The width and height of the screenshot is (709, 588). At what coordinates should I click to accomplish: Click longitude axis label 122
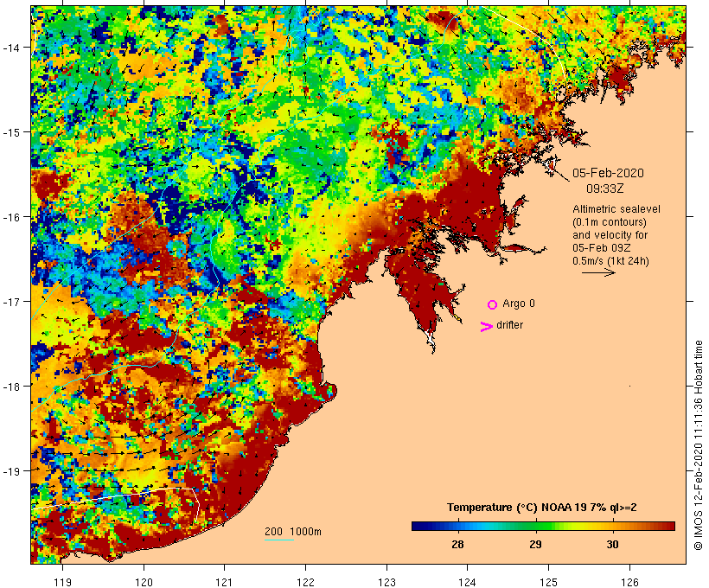point(306,582)
